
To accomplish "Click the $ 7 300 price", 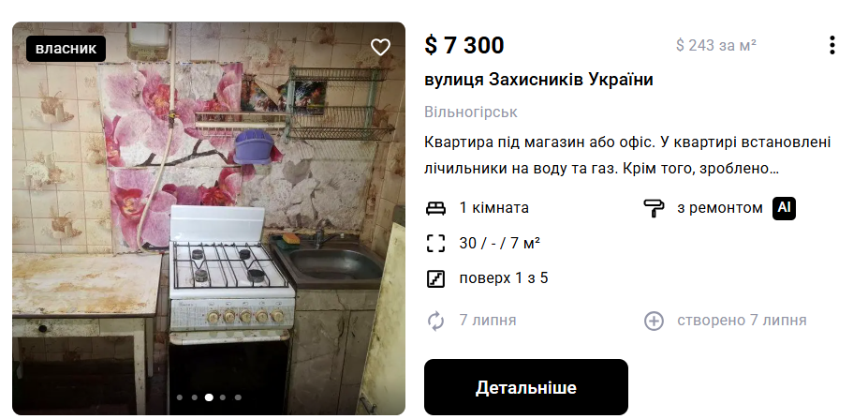I will click(464, 45).
